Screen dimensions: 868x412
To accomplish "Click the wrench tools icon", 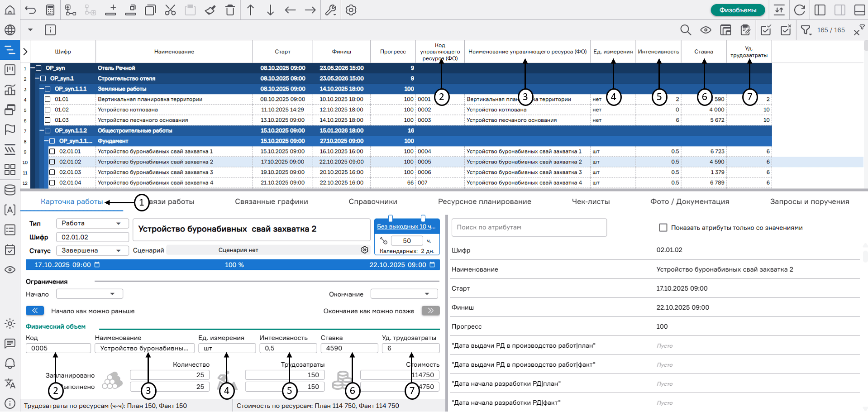I will [x=331, y=10].
